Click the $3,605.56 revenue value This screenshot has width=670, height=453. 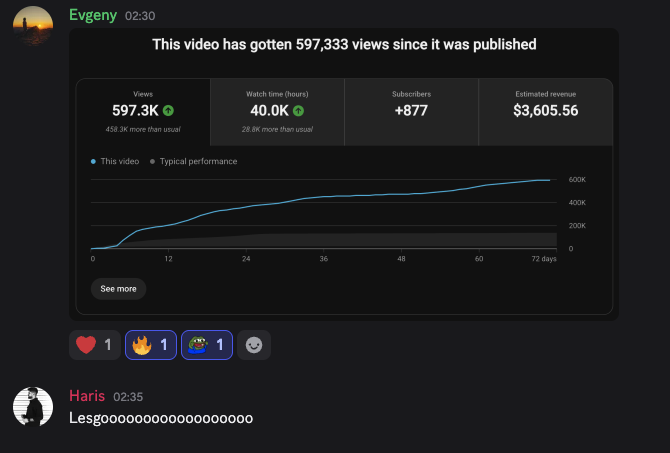click(x=546, y=111)
